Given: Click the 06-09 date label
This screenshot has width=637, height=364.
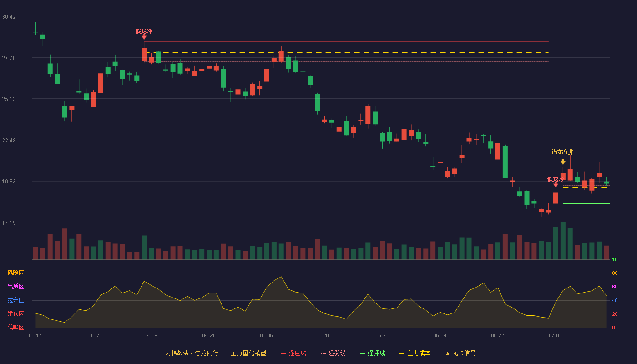Looking at the screenshot, I should [x=440, y=335].
